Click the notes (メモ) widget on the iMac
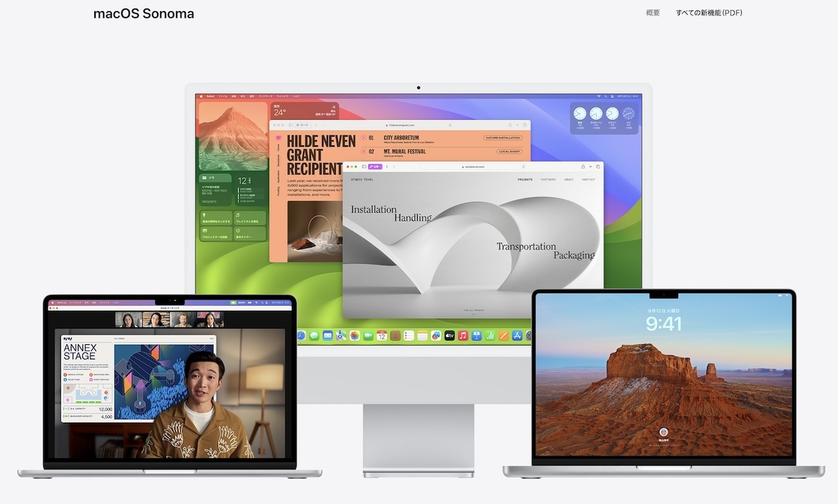Screen dimensions: 838x504 (x=215, y=190)
